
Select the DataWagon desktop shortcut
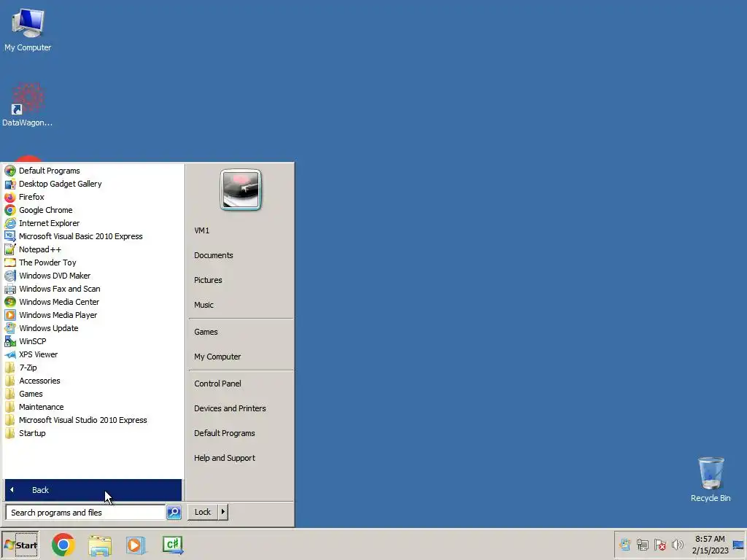[x=28, y=105]
